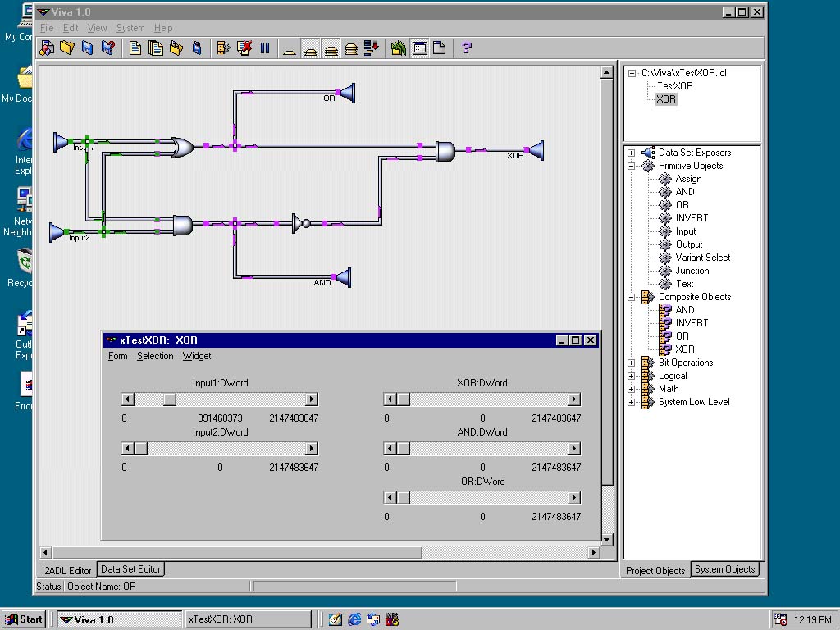This screenshot has width=840, height=630.
Task: Click the XOR output connector in diagram
Action: pos(535,150)
